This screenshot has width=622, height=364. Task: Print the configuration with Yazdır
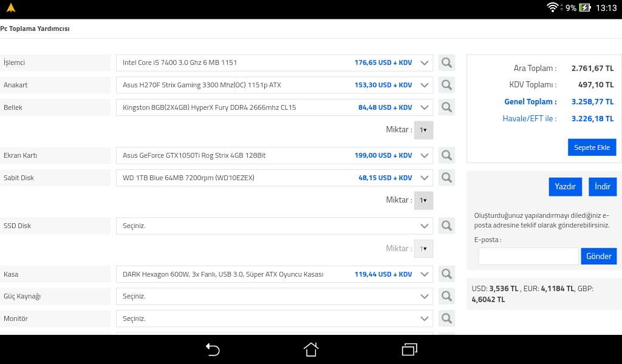[x=566, y=187]
